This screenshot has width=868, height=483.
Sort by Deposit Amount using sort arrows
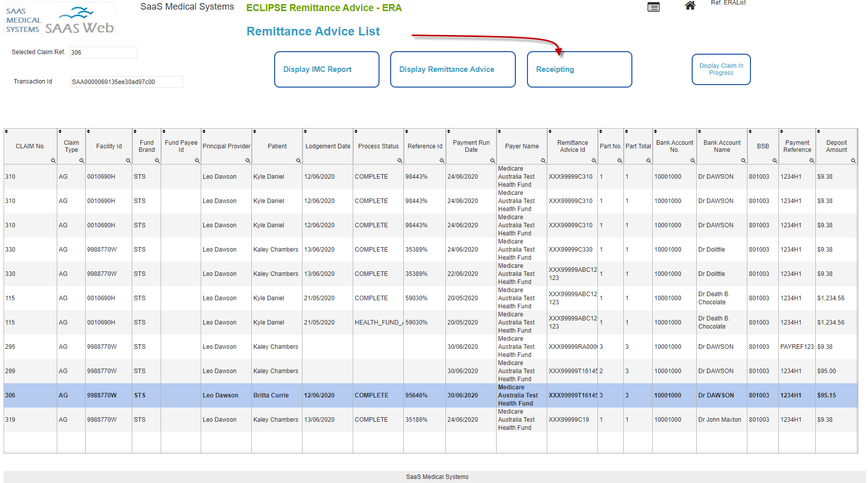click(x=818, y=132)
